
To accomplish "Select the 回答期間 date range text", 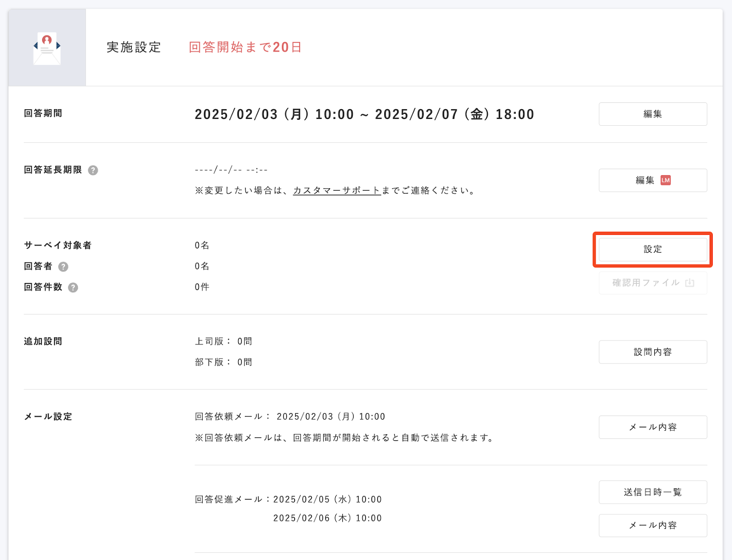I will click(x=364, y=114).
